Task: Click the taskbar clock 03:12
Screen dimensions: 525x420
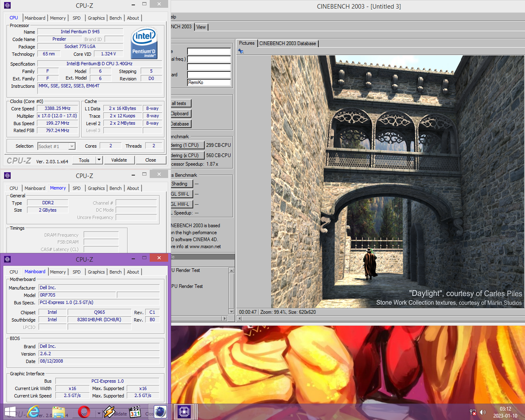Action: (x=505, y=409)
